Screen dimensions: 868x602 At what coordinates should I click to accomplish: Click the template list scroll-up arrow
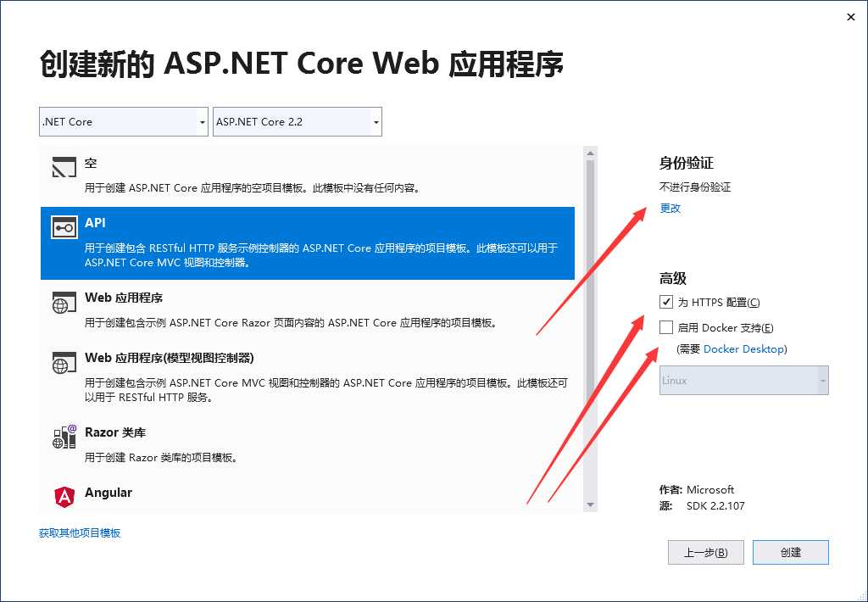coord(590,153)
